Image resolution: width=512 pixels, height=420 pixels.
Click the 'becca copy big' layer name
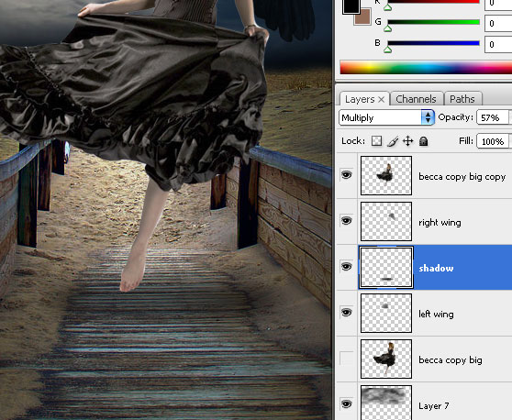[x=451, y=360]
